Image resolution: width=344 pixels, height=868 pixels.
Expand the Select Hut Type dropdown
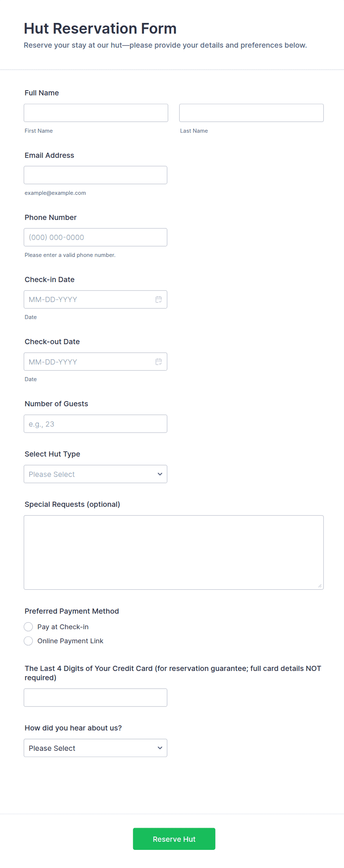pyautogui.click(x=95, y=474)
